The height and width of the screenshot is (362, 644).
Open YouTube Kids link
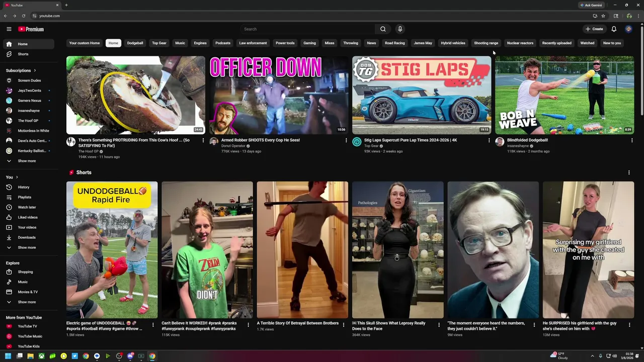pos(29,346)
